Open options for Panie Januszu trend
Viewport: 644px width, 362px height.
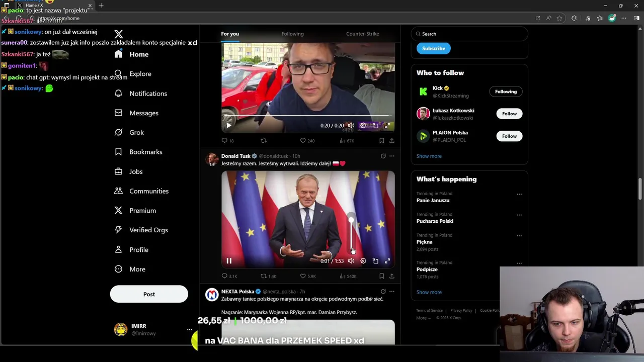coord(519,194)
